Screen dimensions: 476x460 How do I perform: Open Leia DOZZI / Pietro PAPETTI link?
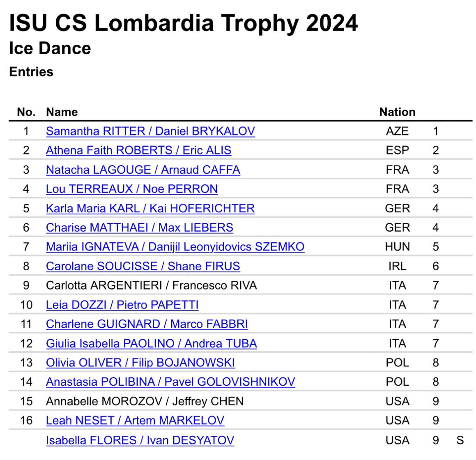[x=122, y=305]
